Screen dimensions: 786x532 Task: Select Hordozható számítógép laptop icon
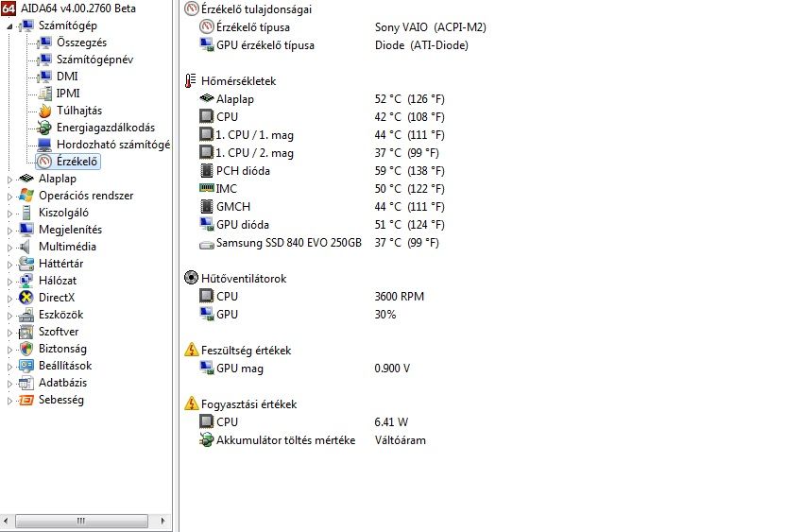pos(44,145)
